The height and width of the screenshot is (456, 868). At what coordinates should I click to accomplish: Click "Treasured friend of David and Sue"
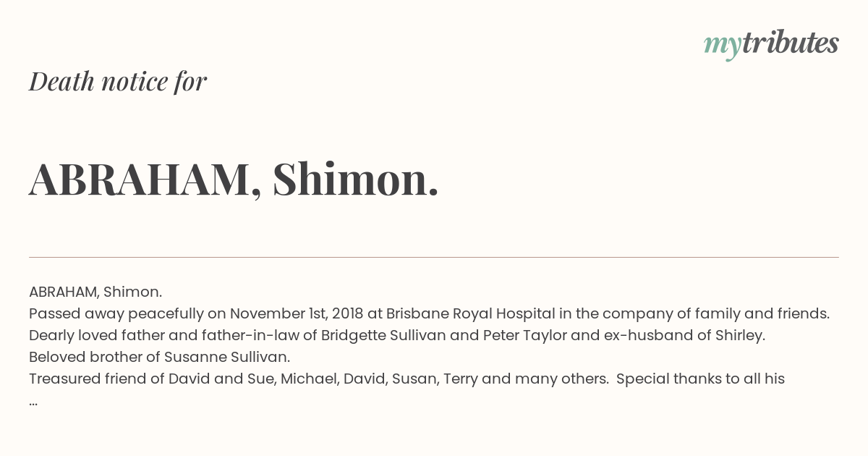click(x=150, y=379)
